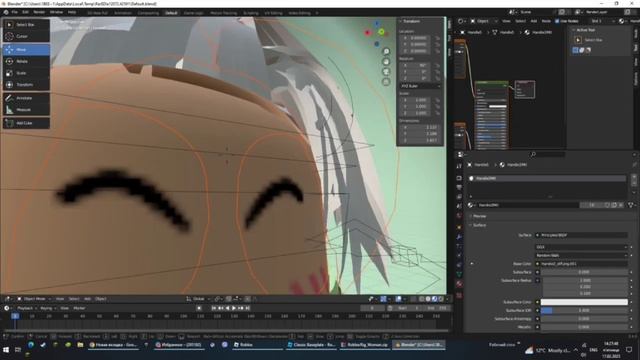Viewport: 640px width, 360px height.
Task: Select the Scale tool
Action: click(27, 73)
